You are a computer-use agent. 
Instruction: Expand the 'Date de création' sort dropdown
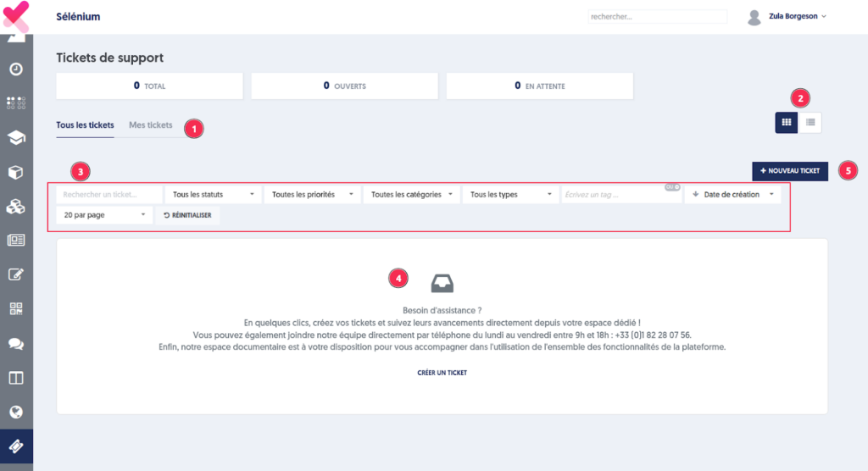tap(732, 195)
